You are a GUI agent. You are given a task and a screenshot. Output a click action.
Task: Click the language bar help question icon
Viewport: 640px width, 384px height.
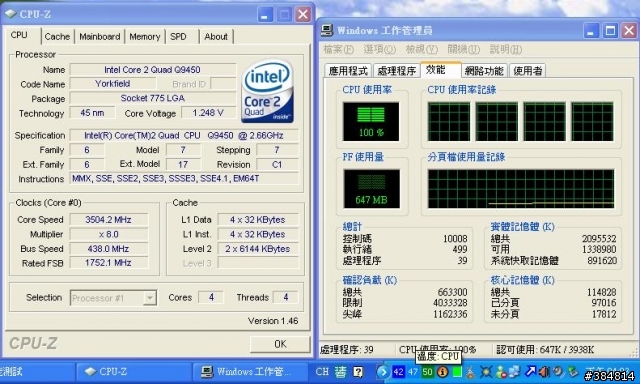[x=358, y=372]
